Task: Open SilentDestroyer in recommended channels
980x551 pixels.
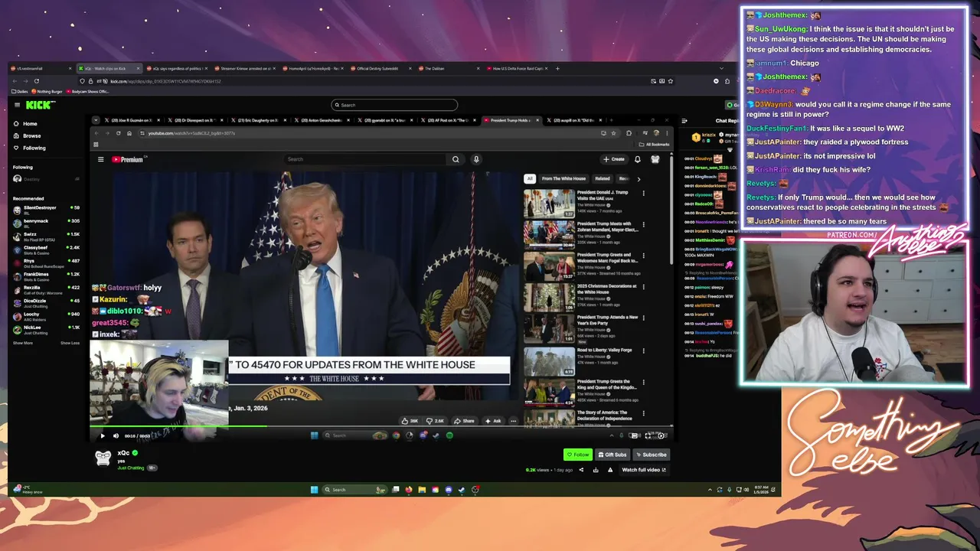Action: point(46,209)
